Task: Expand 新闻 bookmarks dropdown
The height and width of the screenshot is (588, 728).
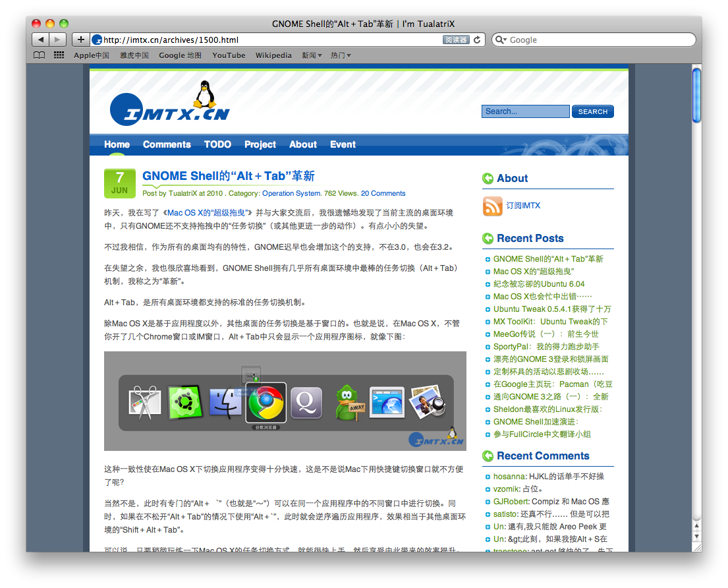Action: tap(312, 55)
